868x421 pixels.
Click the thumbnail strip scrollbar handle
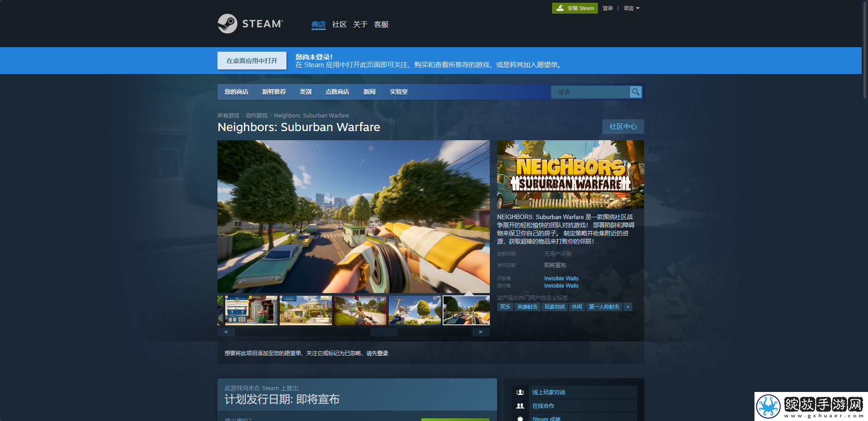tap(384, 332)
